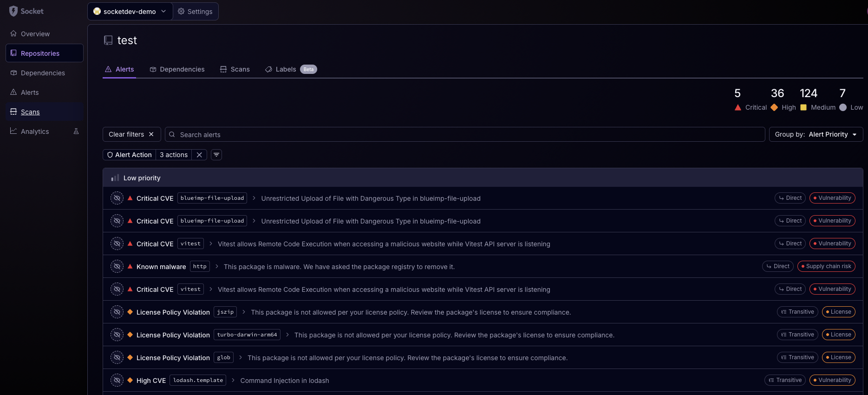The height and width of the screenshot is (395, 868).
Task: Toggle ignore on turbo-darwin-arm64 license alert
Action: point(117,335)
